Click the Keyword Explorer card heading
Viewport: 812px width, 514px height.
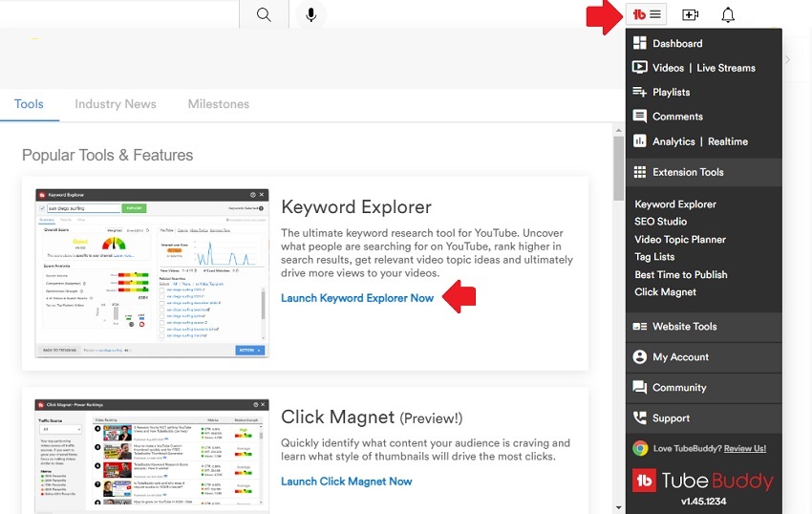pyautogui.click(x=356, y=207)
